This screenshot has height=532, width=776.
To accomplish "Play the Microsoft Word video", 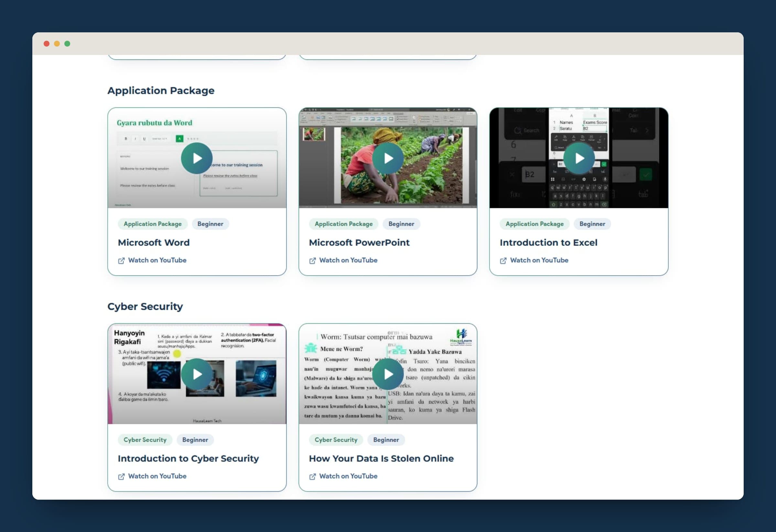I will [197, 158].
